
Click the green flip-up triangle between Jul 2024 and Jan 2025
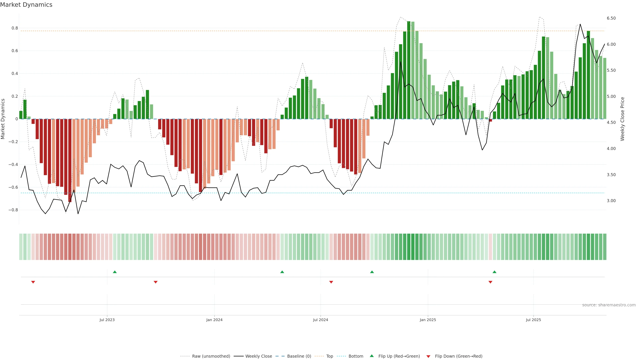372,272
